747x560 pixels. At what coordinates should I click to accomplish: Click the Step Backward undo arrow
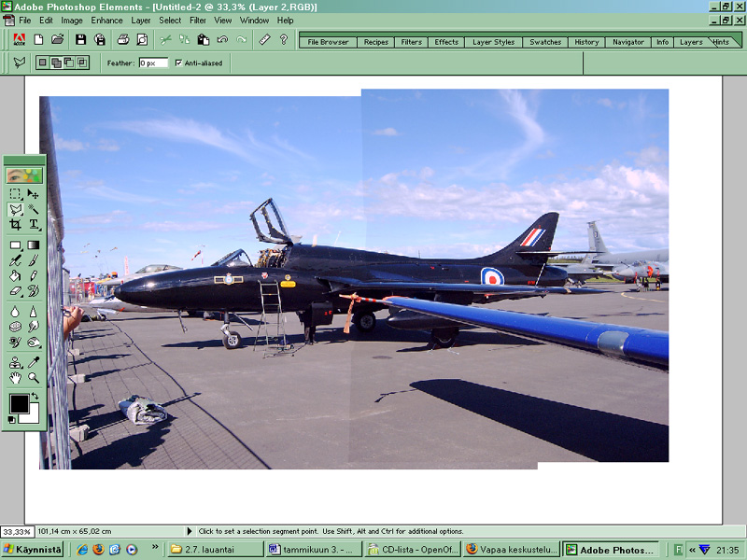222,39
